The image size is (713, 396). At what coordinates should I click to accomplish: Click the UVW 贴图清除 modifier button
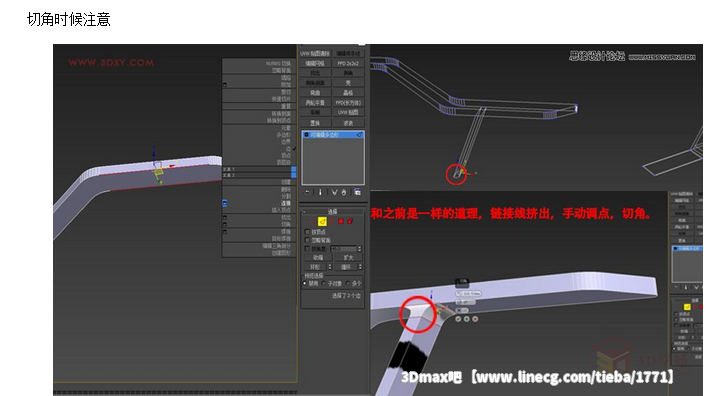pos(315,53)
